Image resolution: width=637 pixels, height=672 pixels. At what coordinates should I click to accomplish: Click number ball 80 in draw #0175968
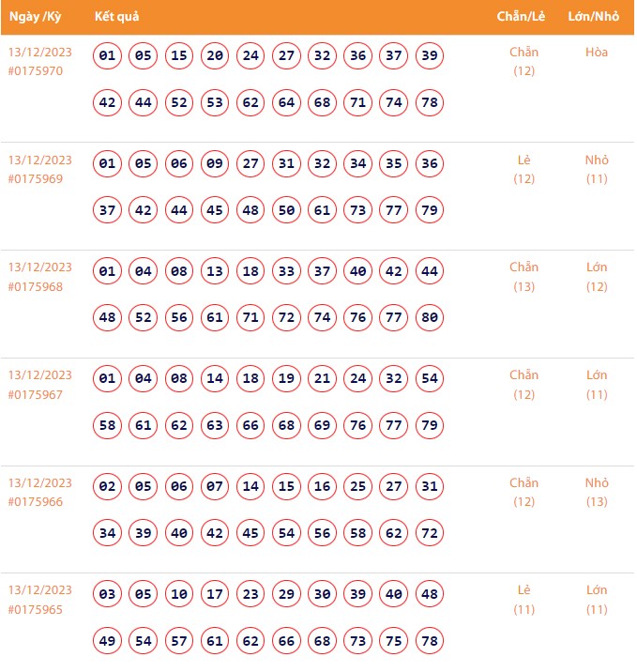click(430, 318)
